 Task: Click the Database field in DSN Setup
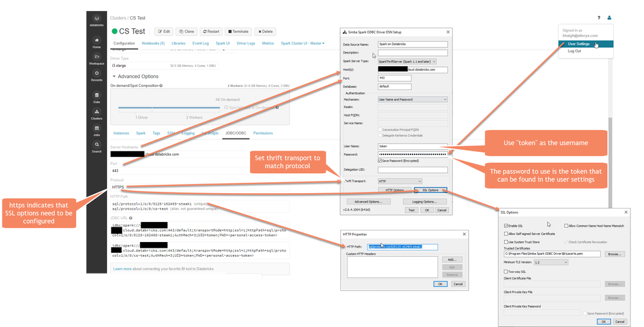395,86
